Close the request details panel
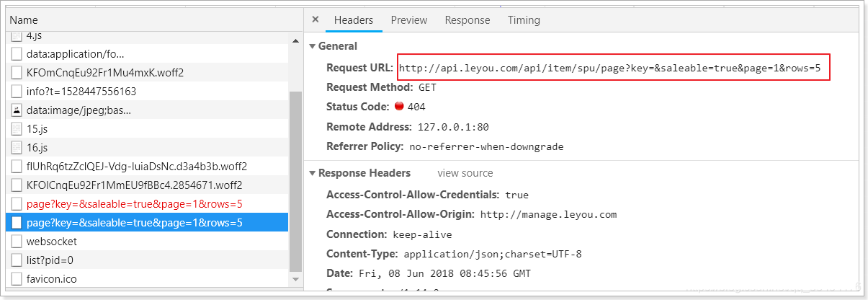The image size is (868, 300). point(315,20)
